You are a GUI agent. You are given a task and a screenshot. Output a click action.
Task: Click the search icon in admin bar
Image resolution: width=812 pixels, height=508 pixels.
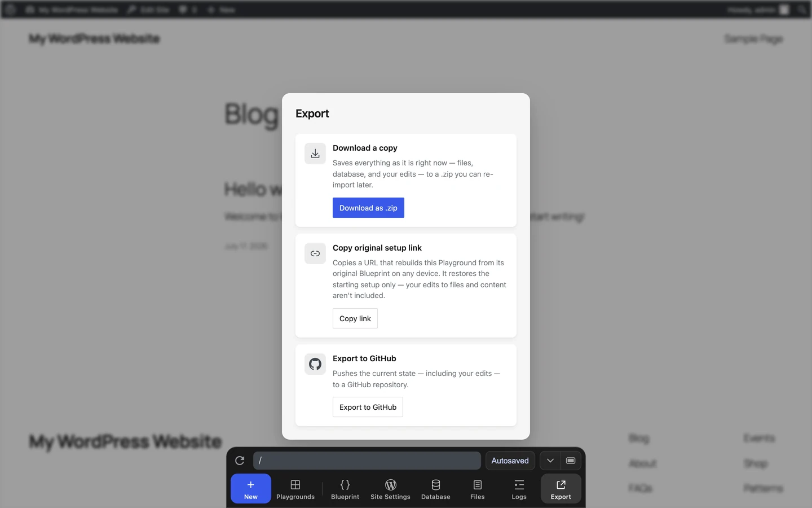point(802,10)
